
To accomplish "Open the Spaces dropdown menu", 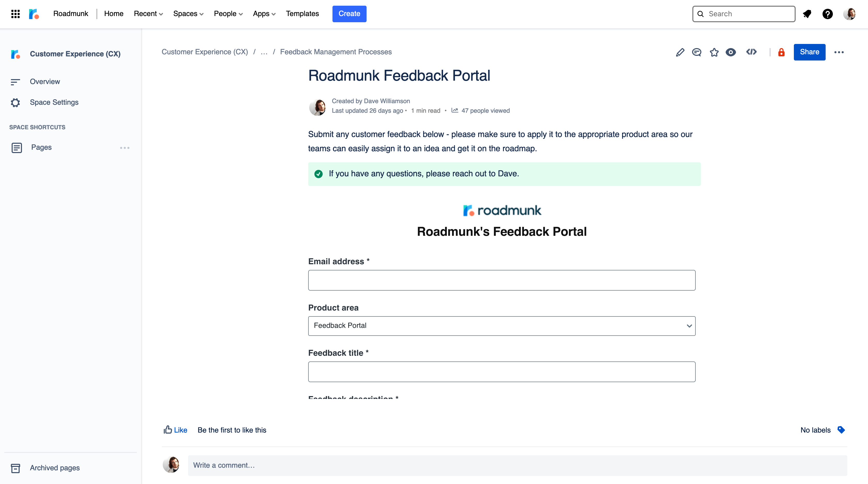I will tap(188, 14).
